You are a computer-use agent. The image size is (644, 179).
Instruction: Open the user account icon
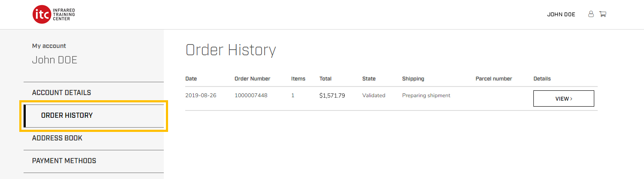591,14
